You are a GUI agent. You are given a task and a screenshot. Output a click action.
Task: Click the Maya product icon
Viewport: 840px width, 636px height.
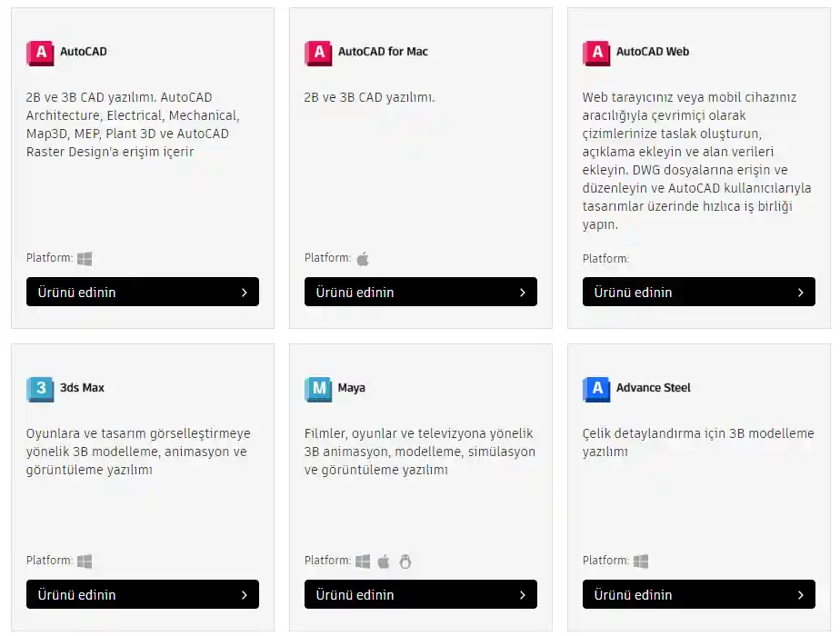click(x=318, y=389)
